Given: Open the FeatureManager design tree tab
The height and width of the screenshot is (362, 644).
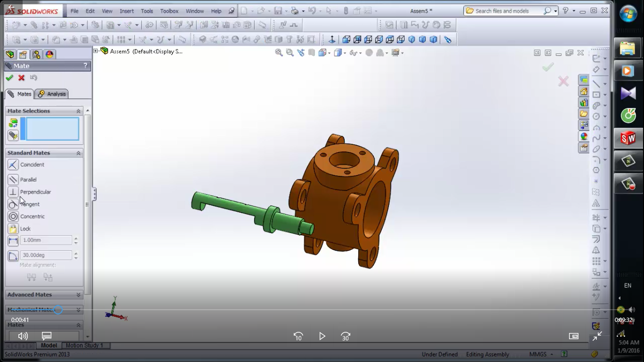Looking at the screenshot, I should click(x=10, y=55).
